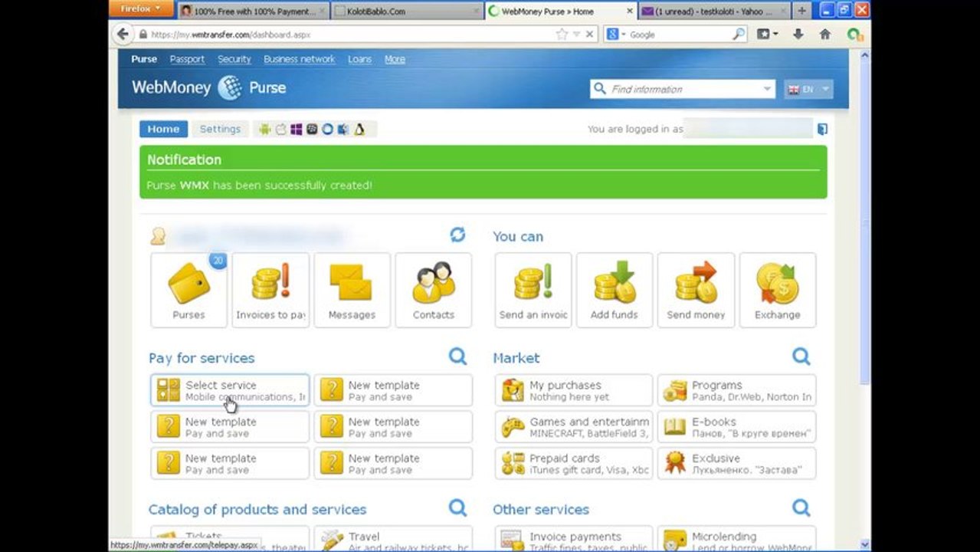The width and height of the screenshot is (980, 552).
Task: Open the Contacts tile
Action: (434, 290)
